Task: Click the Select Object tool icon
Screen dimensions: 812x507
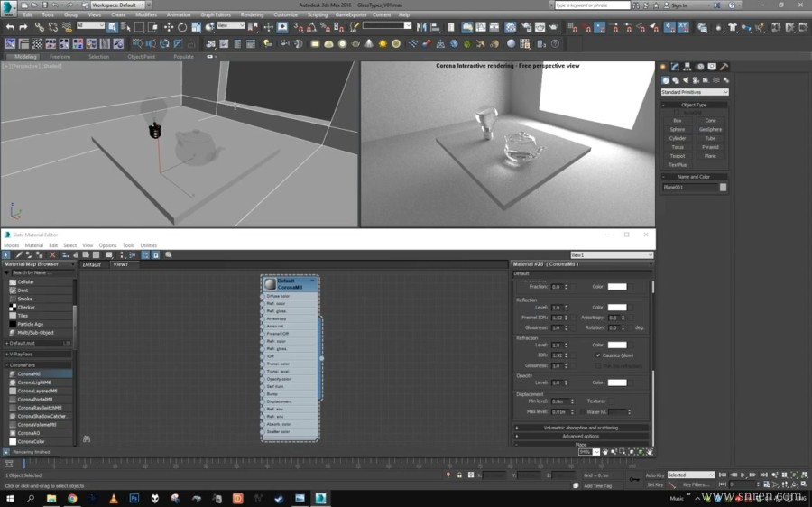Action: [x=113, y=27]
